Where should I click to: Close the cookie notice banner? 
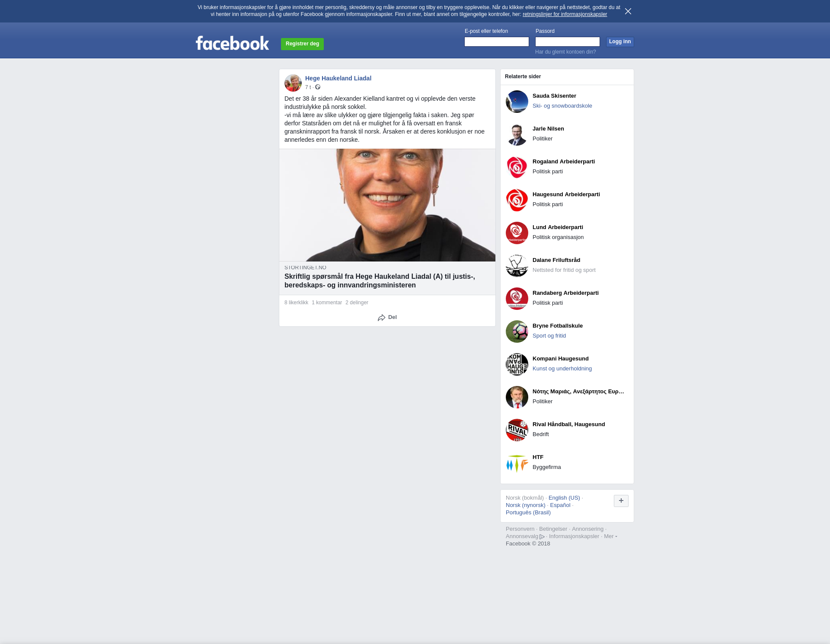(x=628, y=11)
